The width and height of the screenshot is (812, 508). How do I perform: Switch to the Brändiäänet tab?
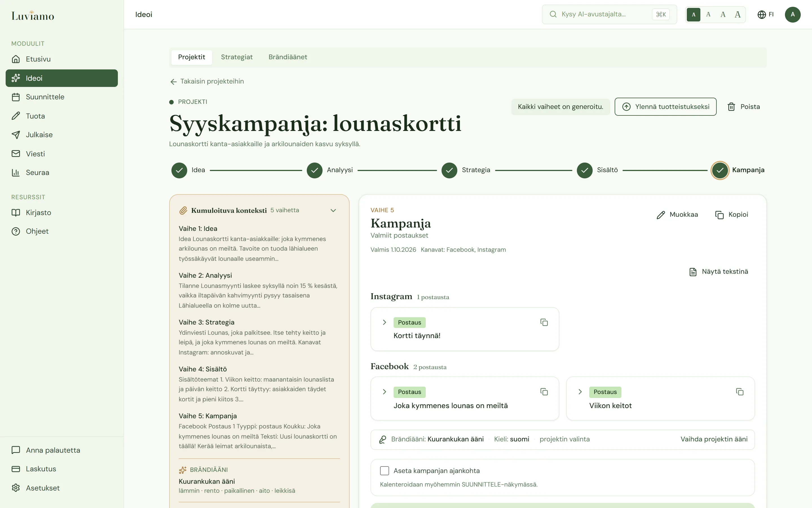click(x=288, y=57)
